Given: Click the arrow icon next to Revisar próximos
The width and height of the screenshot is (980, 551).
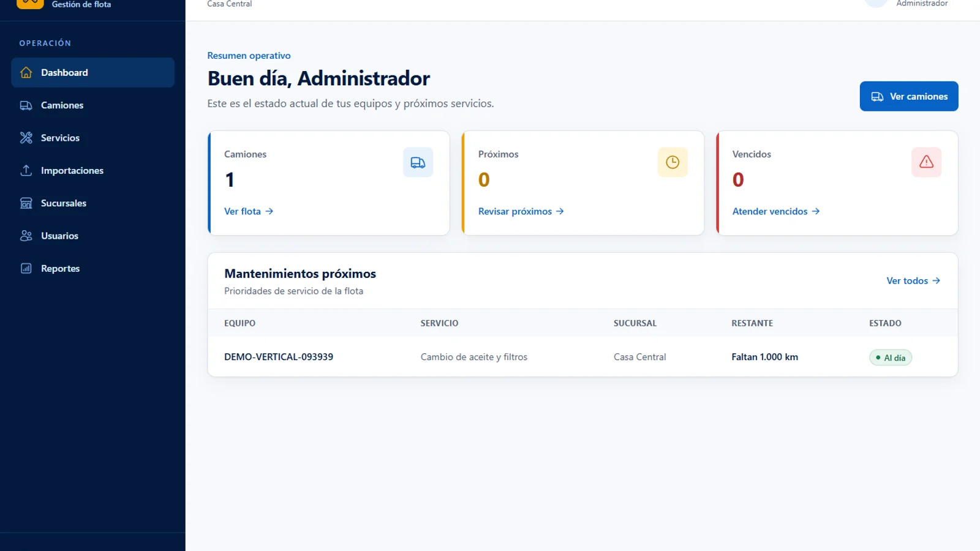Looking at the screenshot, I should (560, 211).
